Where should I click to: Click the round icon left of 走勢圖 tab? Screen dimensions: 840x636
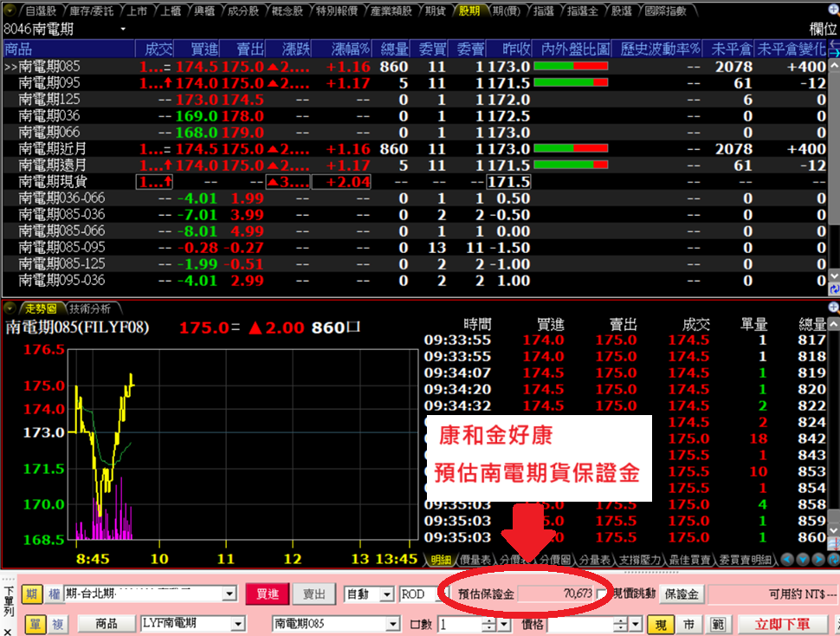coord(10,308)
